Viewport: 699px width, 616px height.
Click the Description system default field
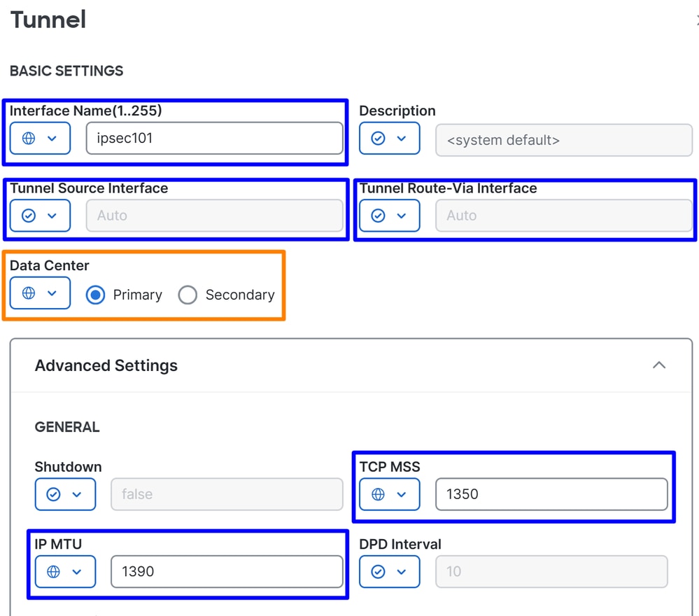[563, 140]
